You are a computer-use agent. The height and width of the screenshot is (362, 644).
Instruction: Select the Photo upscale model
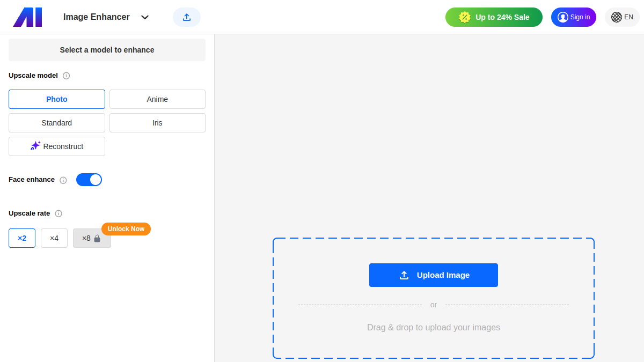coord(57,99)
